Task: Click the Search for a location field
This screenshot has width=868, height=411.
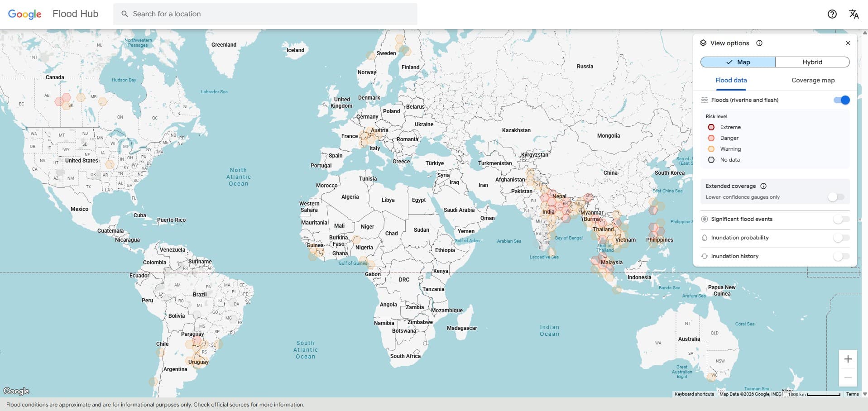Action: tap(265, 14)
